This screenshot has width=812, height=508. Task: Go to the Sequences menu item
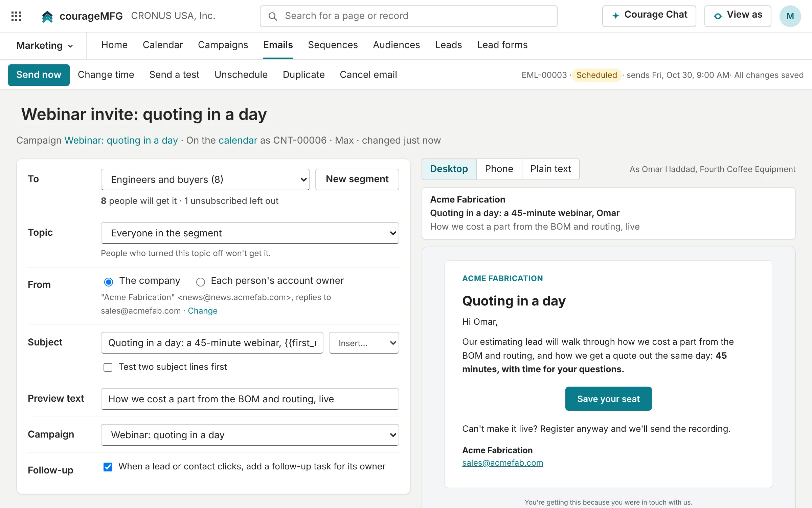click(x=333, y=45)
